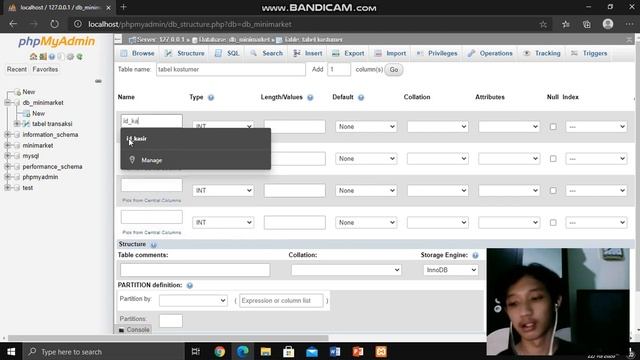Click the Favorites button in sidebar

45,69
